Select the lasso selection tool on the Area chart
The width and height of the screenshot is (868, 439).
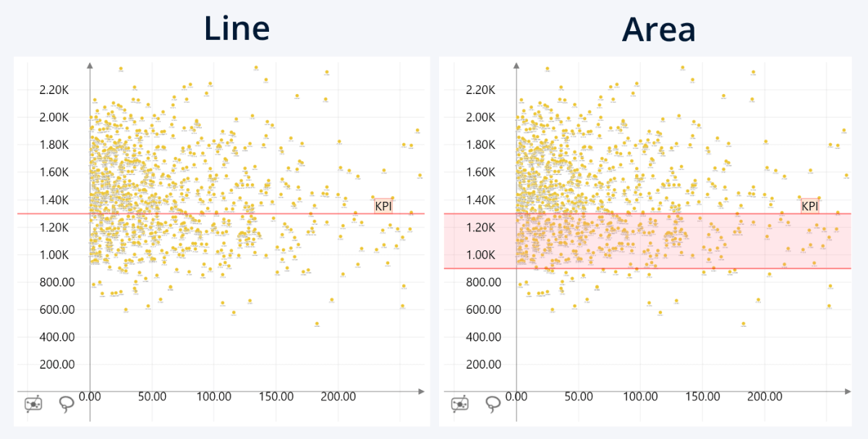[494, 404]
